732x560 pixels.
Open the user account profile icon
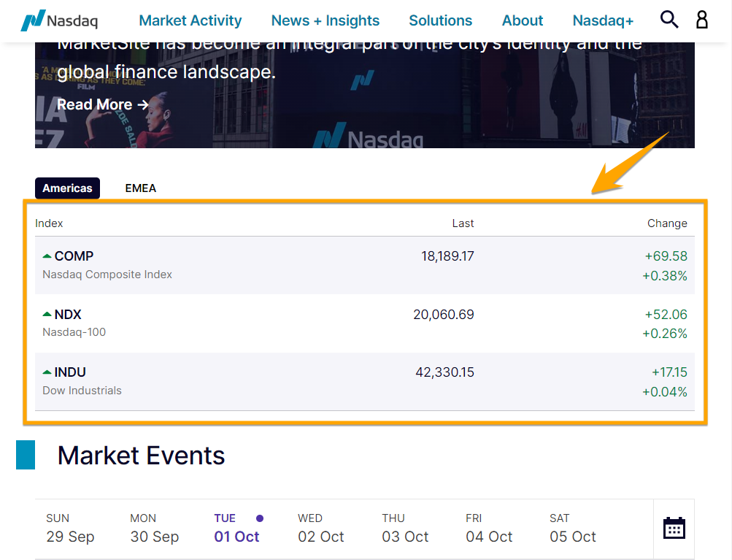tap(702, 20)
